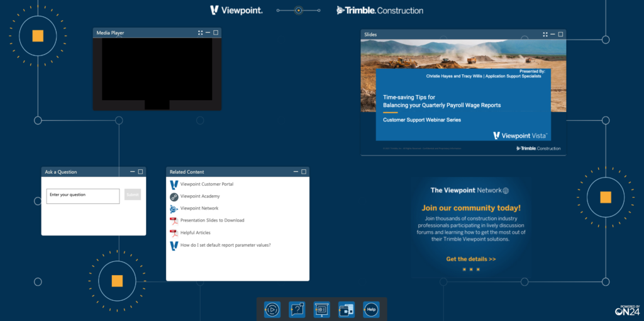Click the ON24 powered-by logo

(627, 311)
